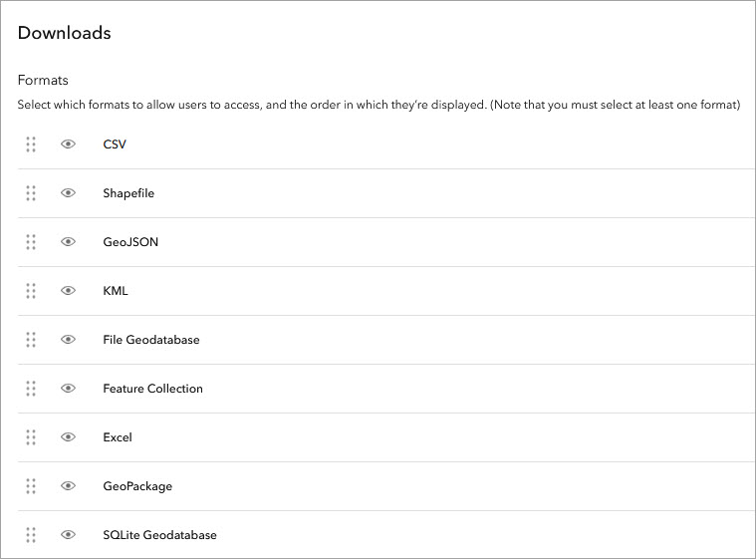Toggle visibility of the Shapefile format
The width and height of the screenshot is (756, 559).
click(68, 193)
